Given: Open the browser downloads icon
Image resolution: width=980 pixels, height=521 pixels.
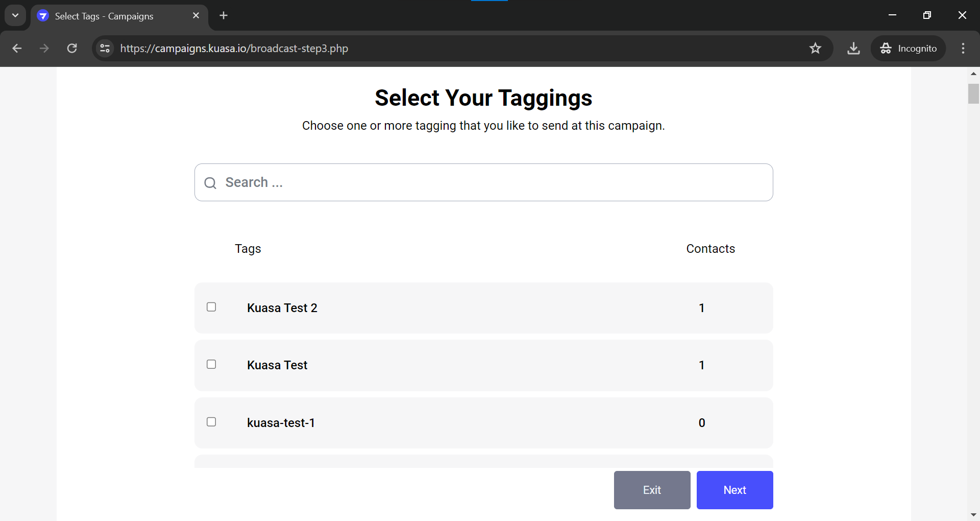Looking at the screenshot, I should click(x=853, y=49).
